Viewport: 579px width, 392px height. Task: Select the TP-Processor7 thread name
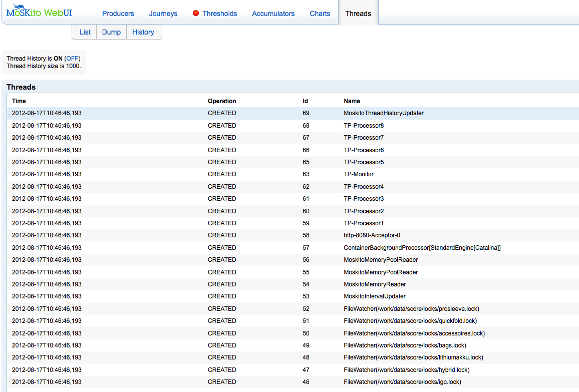(x=364, y=138)
